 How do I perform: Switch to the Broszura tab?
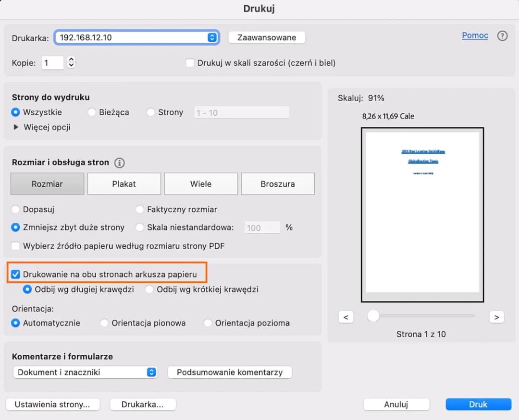point(278,184)
